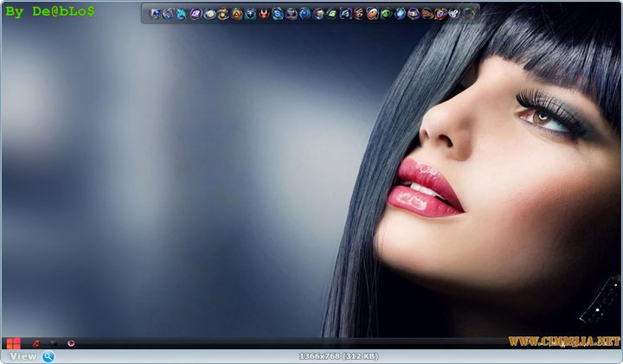Click the red eye-shaped icon on the taskbar
Screen dimensions: 623x364
pos(71,343)
